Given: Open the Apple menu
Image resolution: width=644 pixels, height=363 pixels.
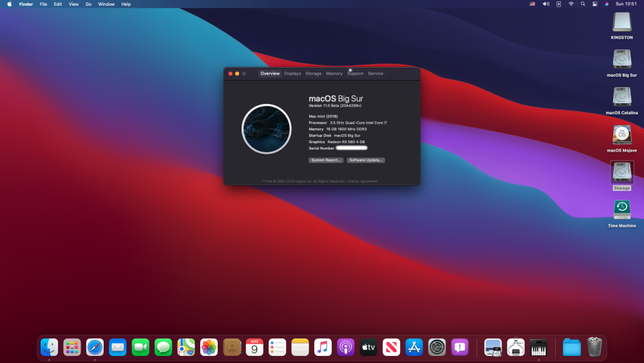Looking at the screenshot, I should (10, 4).
